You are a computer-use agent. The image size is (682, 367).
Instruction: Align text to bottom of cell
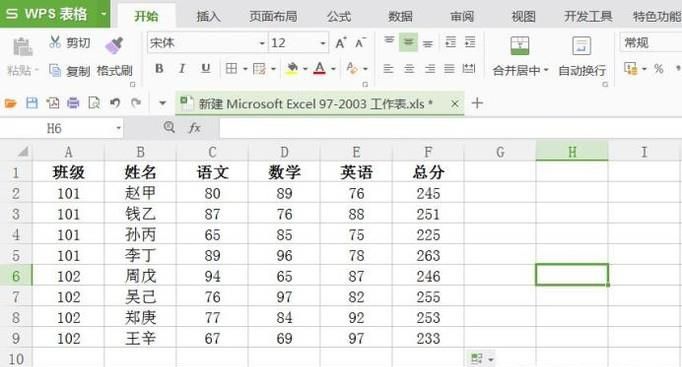pyautogui.click(x=428, y=43)
